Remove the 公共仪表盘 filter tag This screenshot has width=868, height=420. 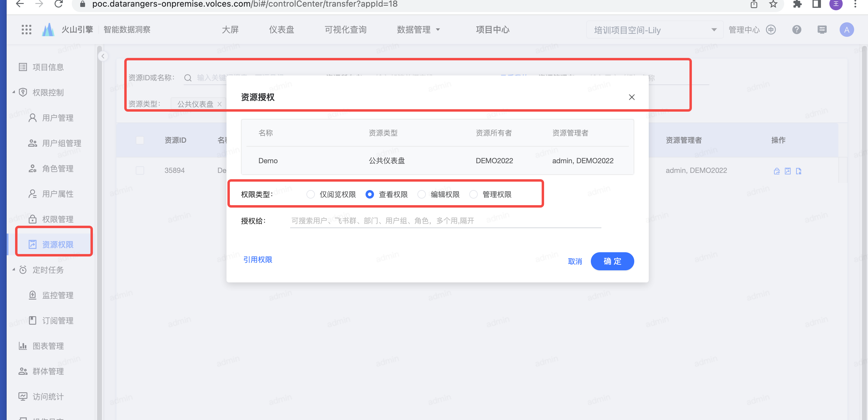pyautogui.click(x=219, y=104)
